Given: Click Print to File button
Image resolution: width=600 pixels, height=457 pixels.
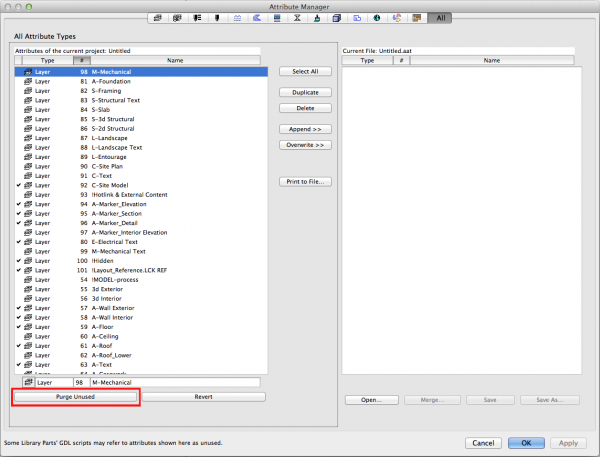Looking at the screenshot, I should click(306, 181).
